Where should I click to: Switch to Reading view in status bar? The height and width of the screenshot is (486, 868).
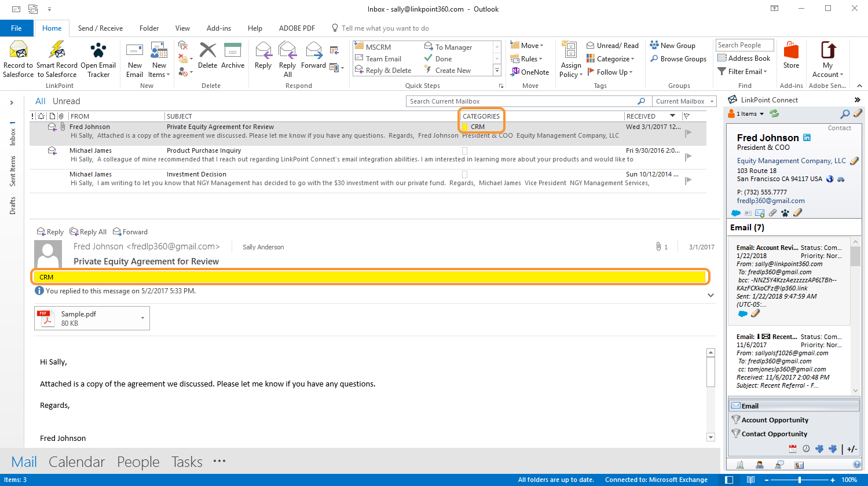750,480
